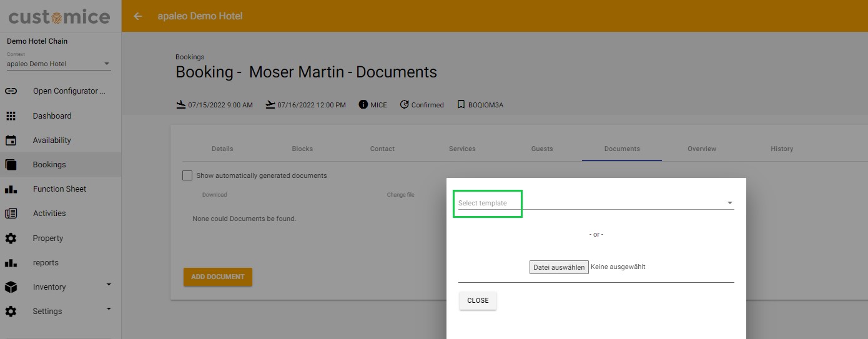868x339 pixels.
Task: Click the back arrow in header
Action: pyautogui.click(x=138, y=16)
